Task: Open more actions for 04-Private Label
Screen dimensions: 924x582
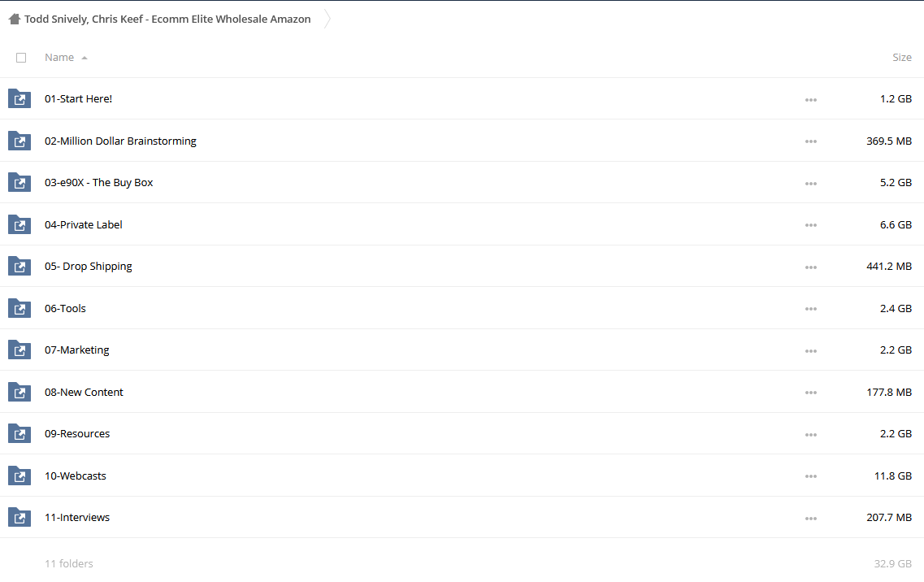Action: pos(811,225)
